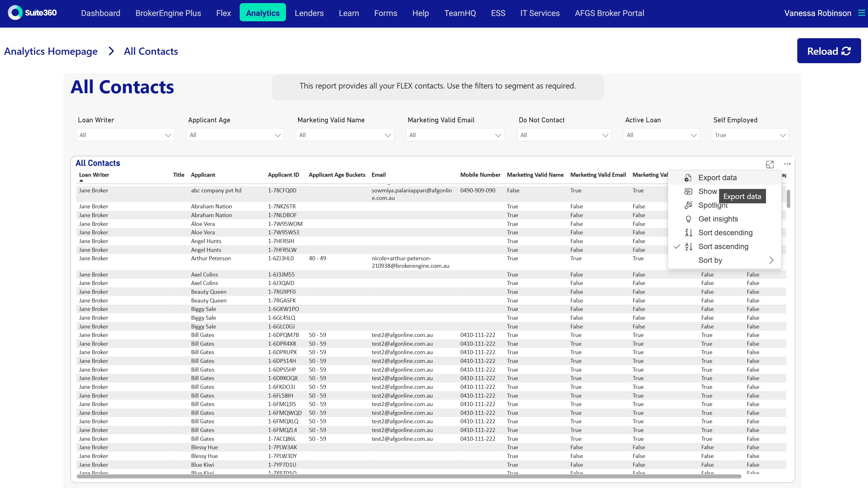Click the more options ellipsis on the table
The width and height of the screenshot is (868, 488).
[x=787, y=164]
